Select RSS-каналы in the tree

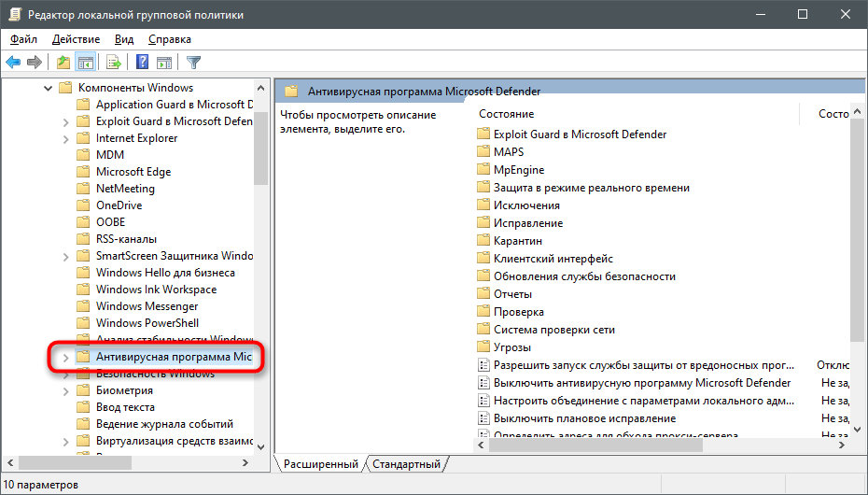118,239
